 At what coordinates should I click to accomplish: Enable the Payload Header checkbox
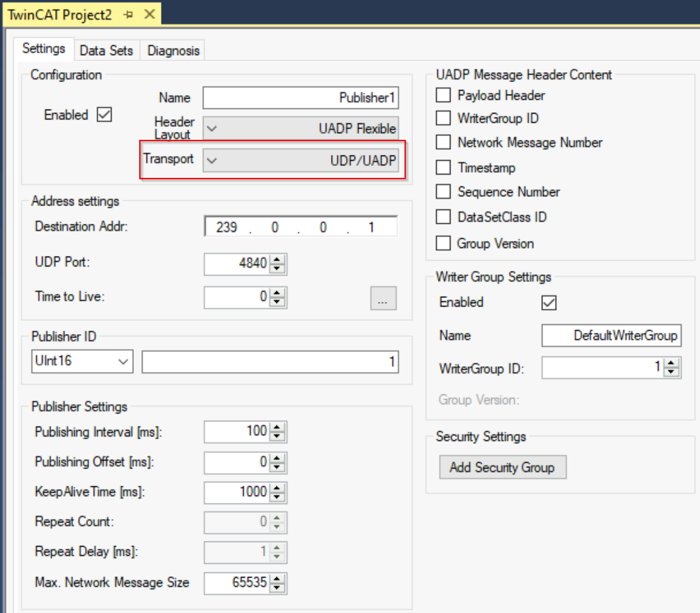point(443,95)
